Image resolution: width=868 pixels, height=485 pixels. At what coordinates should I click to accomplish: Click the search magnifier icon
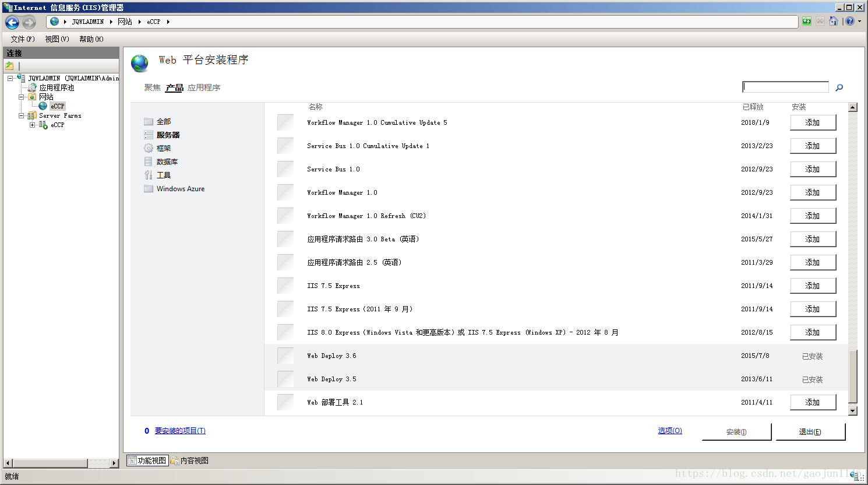click(839, 87)
